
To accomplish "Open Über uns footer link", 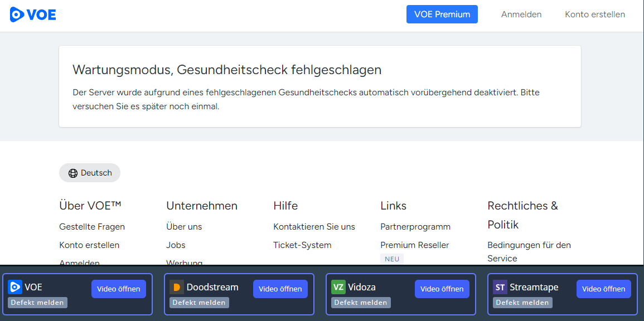I will (x=184, y=227).
